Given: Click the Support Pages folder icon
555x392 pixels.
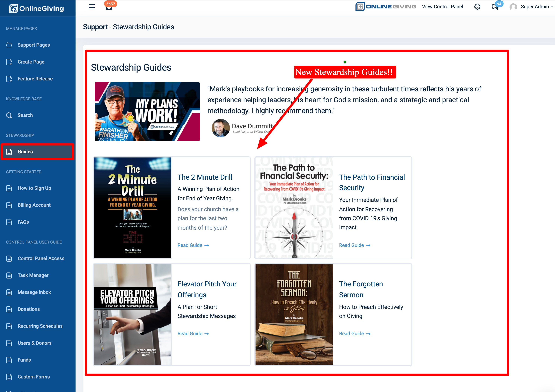Looking at the screenshot, I should 9,45.
